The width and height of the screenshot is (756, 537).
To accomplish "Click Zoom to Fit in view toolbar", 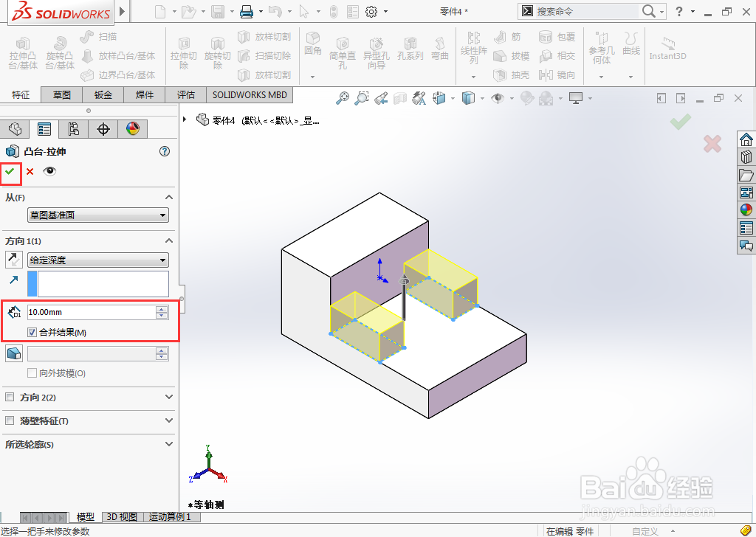I will tap(343, 98).
